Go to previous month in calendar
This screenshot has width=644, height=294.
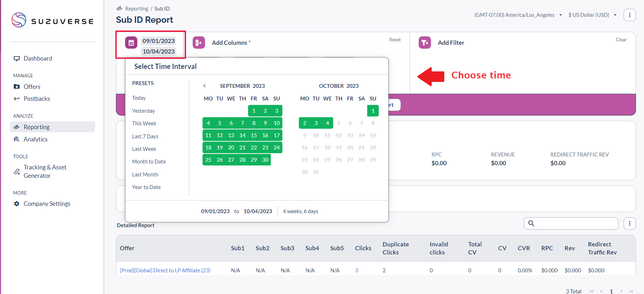(x=205, y=86)
